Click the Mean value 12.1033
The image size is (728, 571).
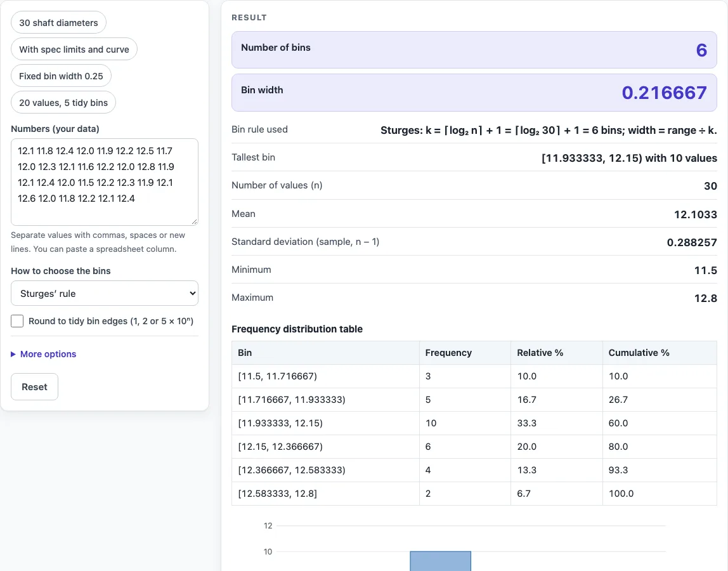[696, 214]
